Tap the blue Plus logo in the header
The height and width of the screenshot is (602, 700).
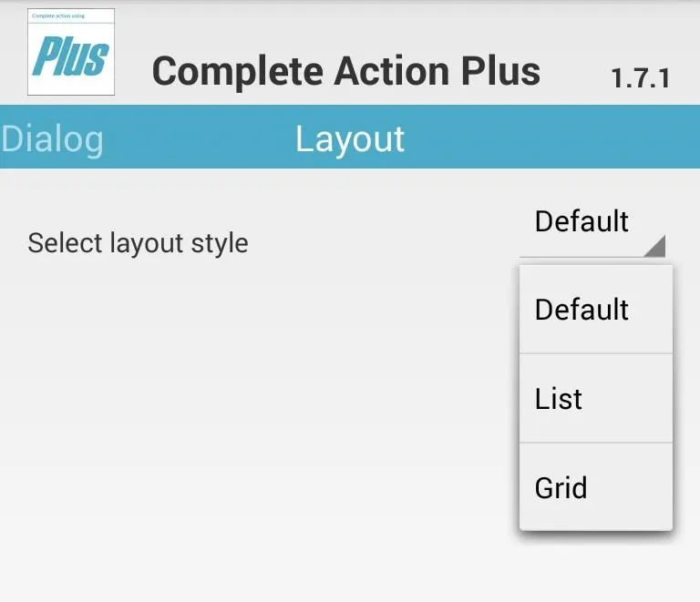[x=70, y=56]
